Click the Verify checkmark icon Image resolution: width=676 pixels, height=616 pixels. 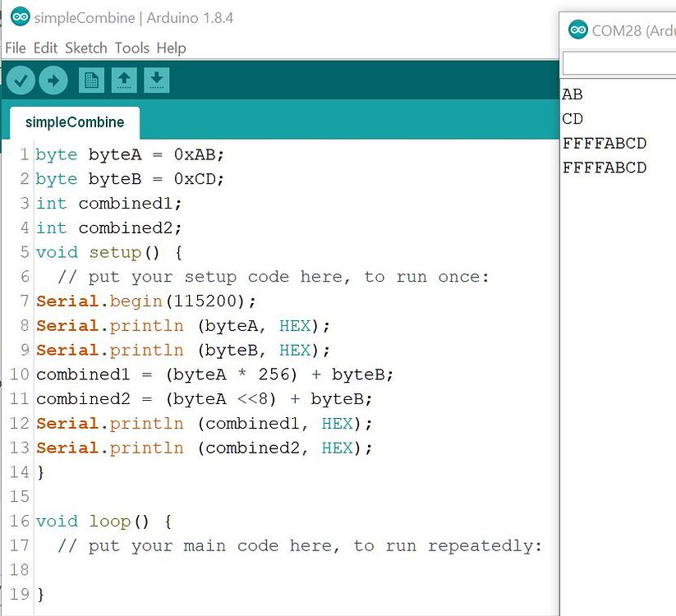tap(20, 79)
